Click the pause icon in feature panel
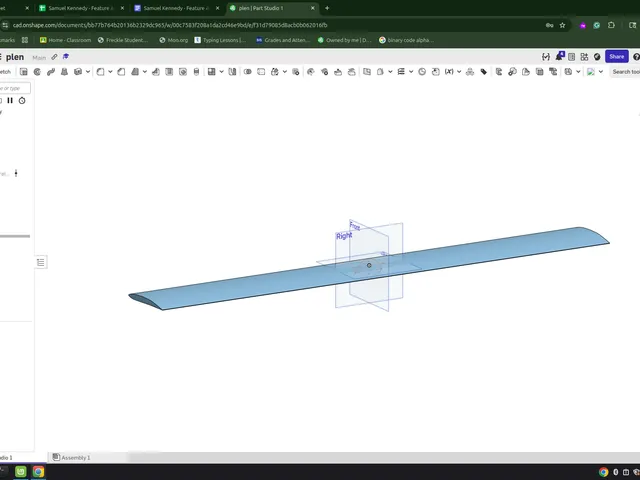 [x=10, y=100]
